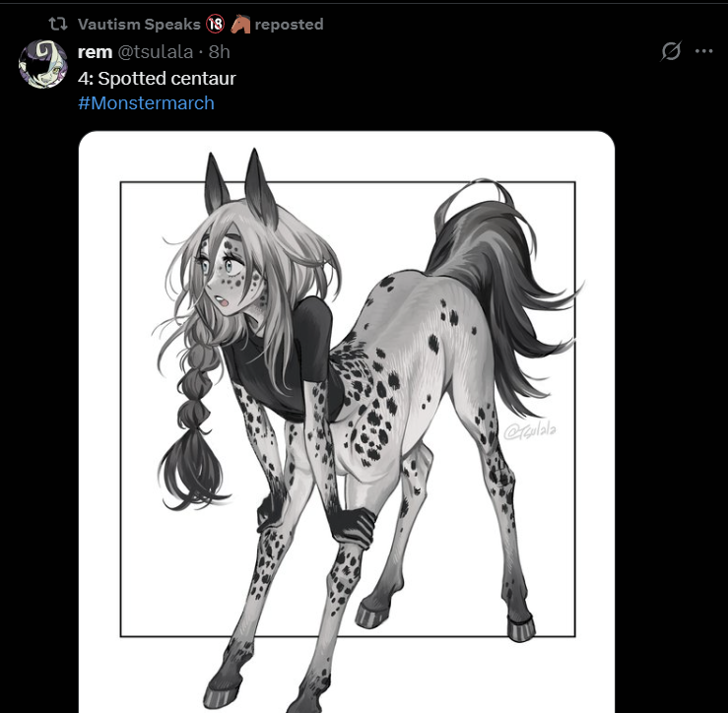Open the Vautism Speaks reposter profile
728x713 pixels.
click(139, 25)
